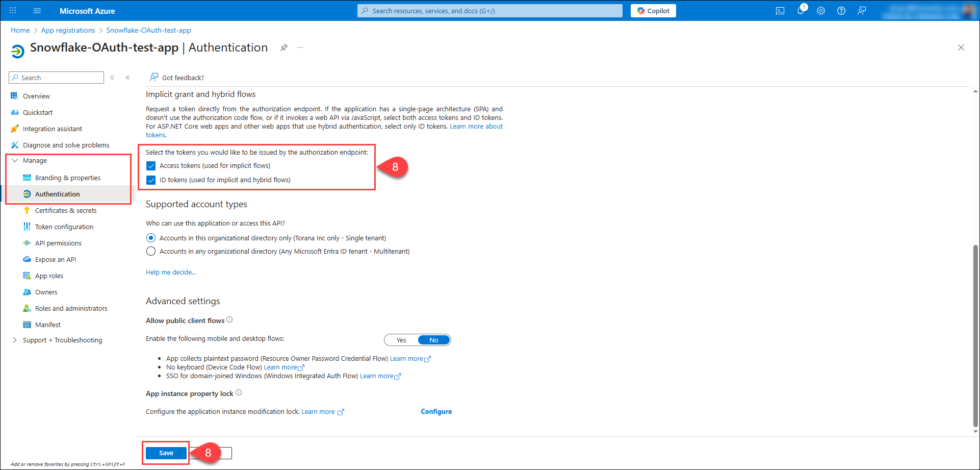980x470 pixels.
Task: Select the Multitenant account type radio button
Action: (x=151, y=251)
